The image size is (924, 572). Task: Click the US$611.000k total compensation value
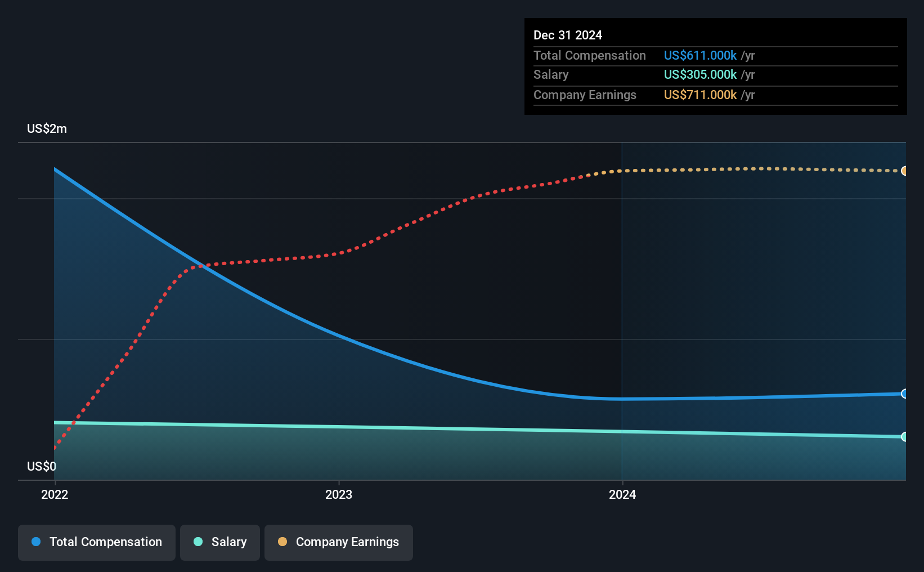point(700,55)
